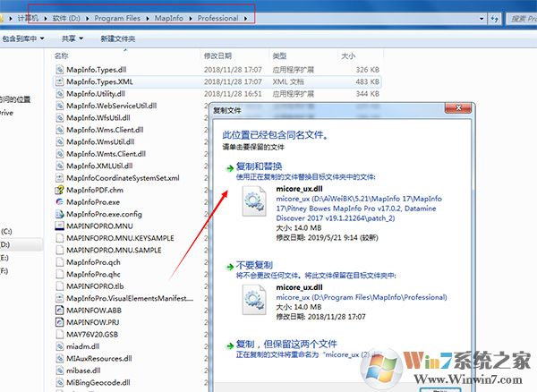
Task: Select the (C:) drive in the navigation pane
Action: 6,232
